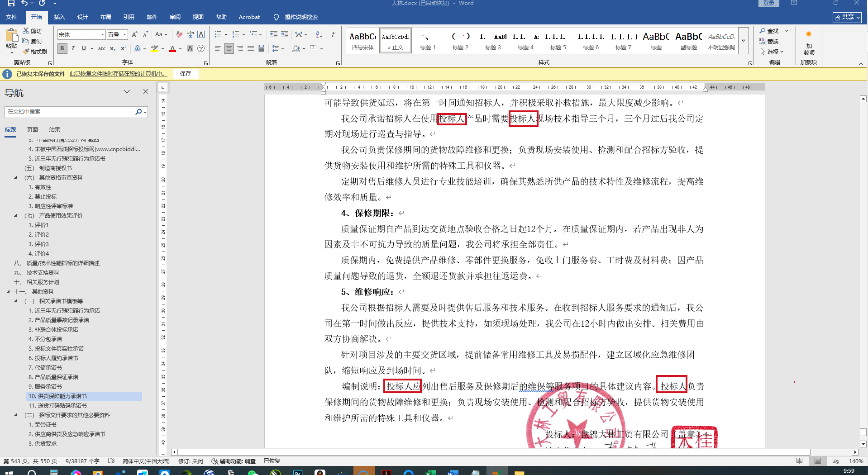Image resolution: width=868 pixels, height=475 pixels.
Task: Apply paragraph shading paint bucket color
Action: (x=296, y=48)
